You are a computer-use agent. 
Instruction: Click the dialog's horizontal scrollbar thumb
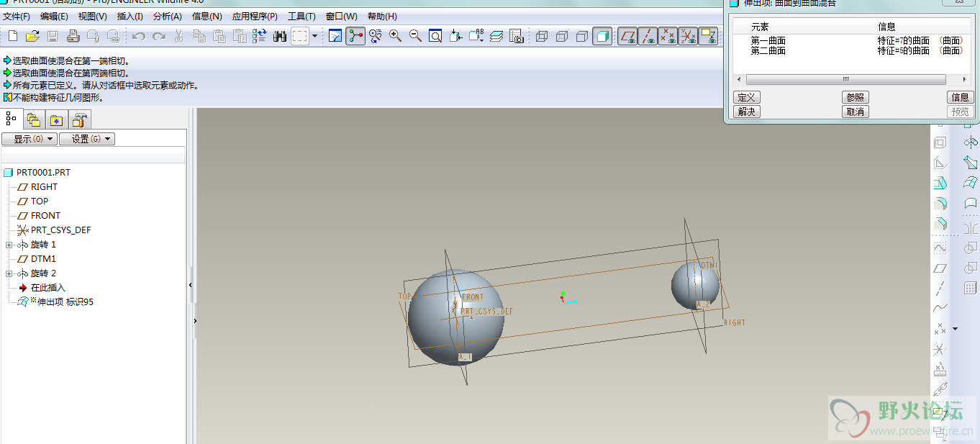[846, 79]
